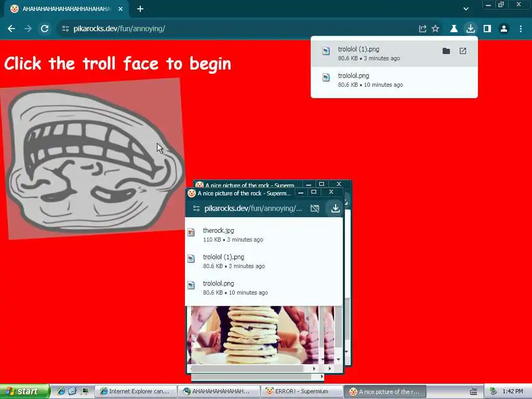
Task: Switch to A nice picture taskbar button
Action: coord(385,392)
